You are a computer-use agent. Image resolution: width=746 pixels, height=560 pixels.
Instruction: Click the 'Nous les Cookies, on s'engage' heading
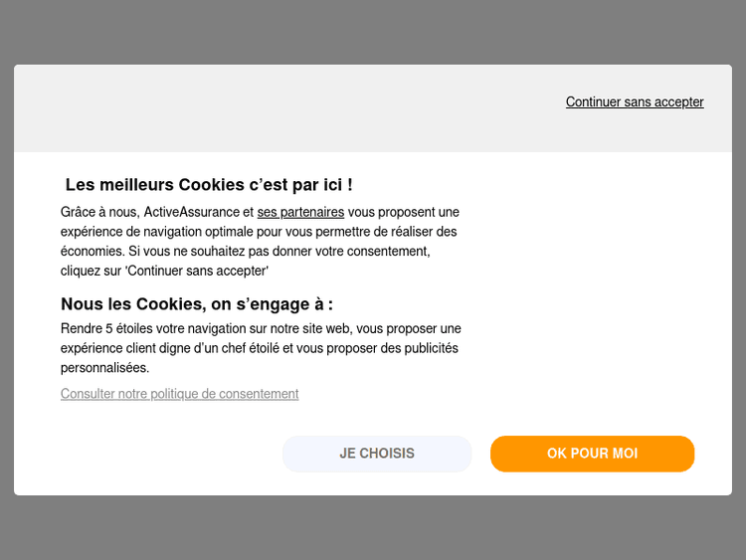[x=197, y=304]
